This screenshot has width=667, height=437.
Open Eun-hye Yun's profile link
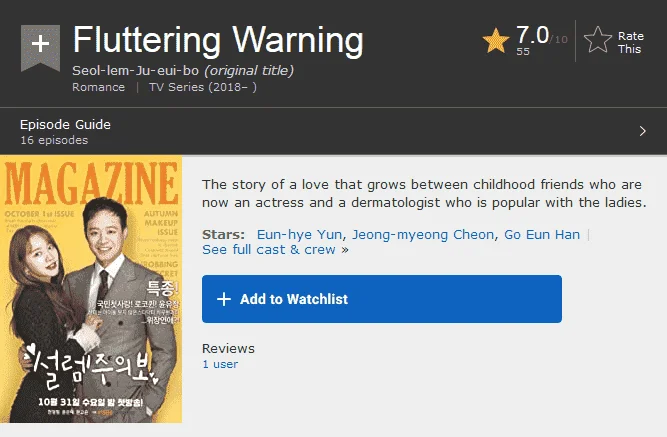click(299, 235)
